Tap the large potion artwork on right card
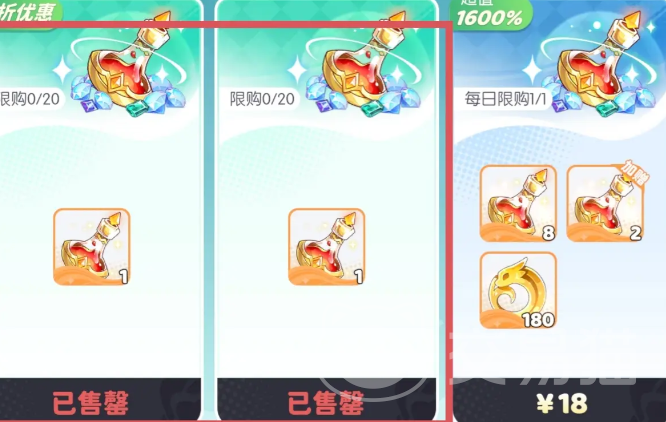Image resolution: width=666 pixels, height=422 pixels. click(598, 64)
